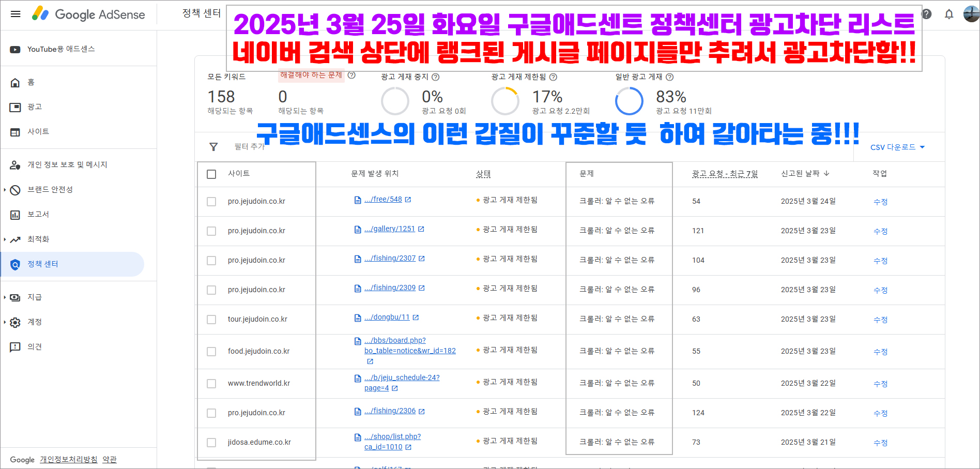Open 개인정보처리방침 footer link
980x469 pixels.
pyautogui.click(x=69, y=460)
